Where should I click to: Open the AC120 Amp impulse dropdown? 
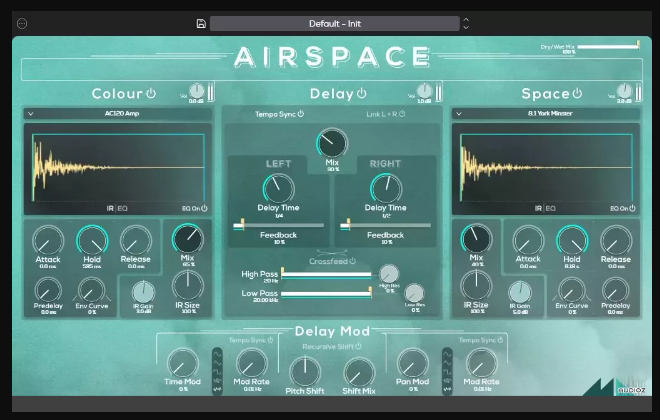point(118,114)
